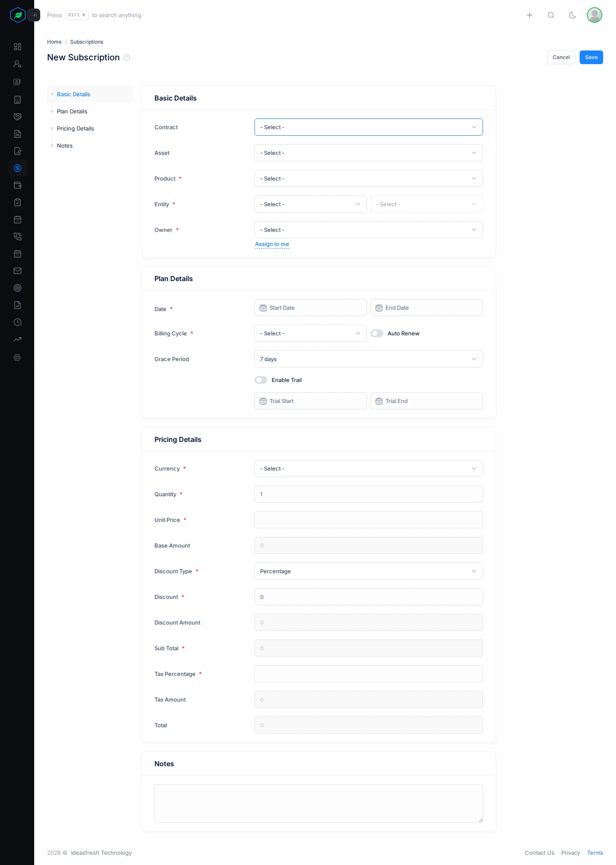Click the Cancel button
The height and width of the screenshot is (865, 616).
click(x=561, y=57)
